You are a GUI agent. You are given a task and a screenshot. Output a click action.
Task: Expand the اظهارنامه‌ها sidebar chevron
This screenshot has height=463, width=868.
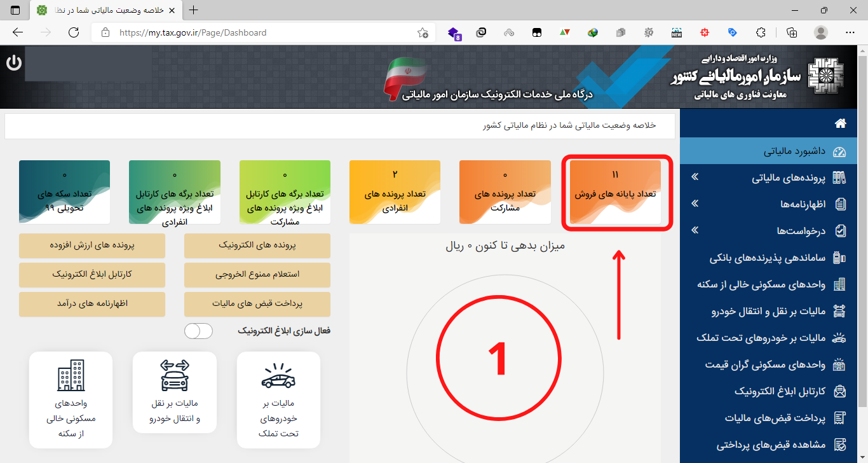tap(695, 204)
